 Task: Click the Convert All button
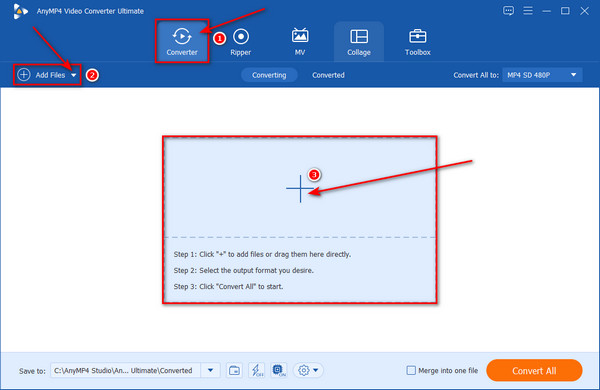coord(534,370)
